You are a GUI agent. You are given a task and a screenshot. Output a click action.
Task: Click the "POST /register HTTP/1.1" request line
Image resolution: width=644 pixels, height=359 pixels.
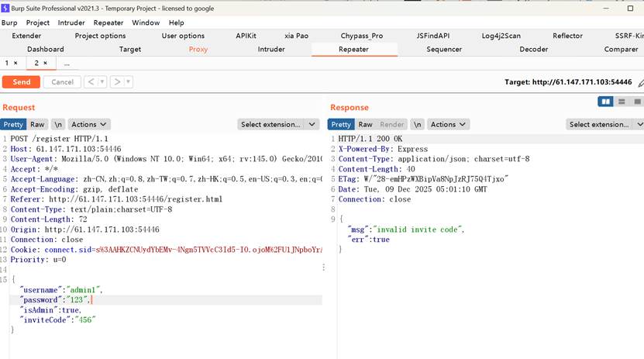click(x=59, y=139)
